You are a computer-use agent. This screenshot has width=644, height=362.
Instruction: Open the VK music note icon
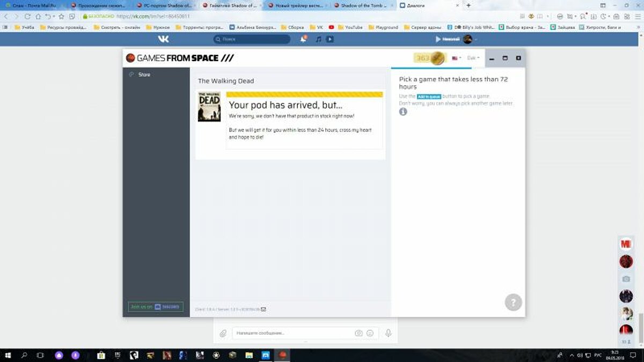click(x=318, y=39)
